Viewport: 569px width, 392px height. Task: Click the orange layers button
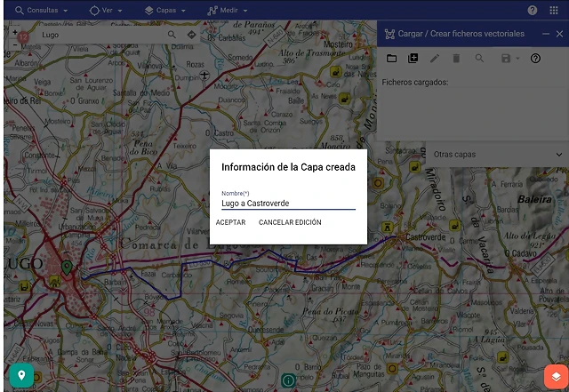(556, 377)
